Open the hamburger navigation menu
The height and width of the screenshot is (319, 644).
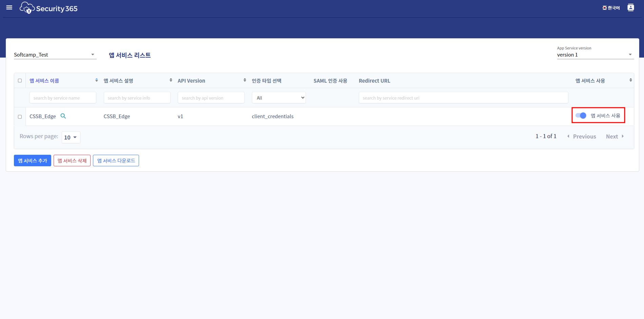9,7
